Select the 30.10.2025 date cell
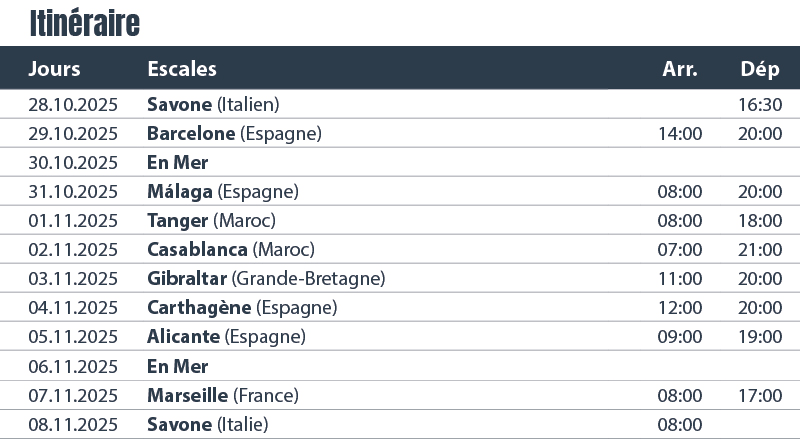 tap(73, 162)
